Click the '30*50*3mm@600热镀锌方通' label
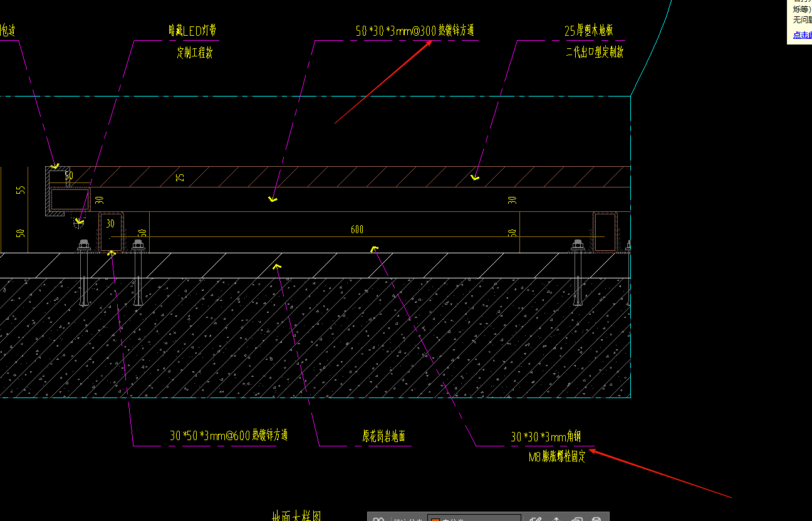812x521 pixels. click(x=229, y=435)
